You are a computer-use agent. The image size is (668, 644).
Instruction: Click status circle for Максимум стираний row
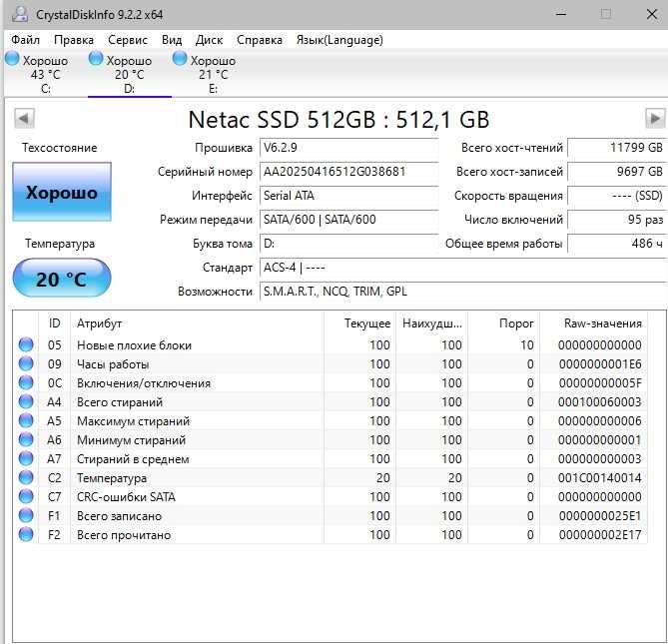(x=26, y=420)
